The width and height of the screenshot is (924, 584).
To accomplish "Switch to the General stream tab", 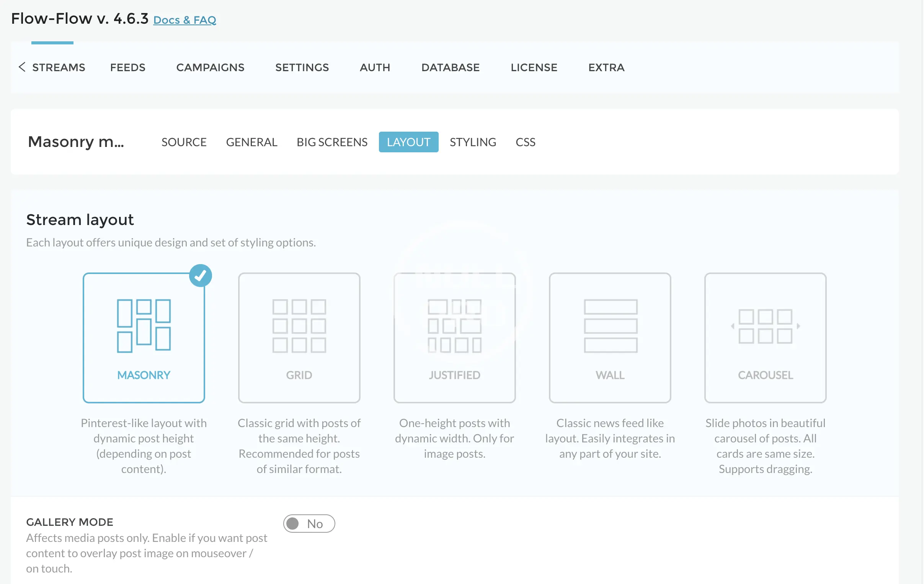I will (252, 142).
